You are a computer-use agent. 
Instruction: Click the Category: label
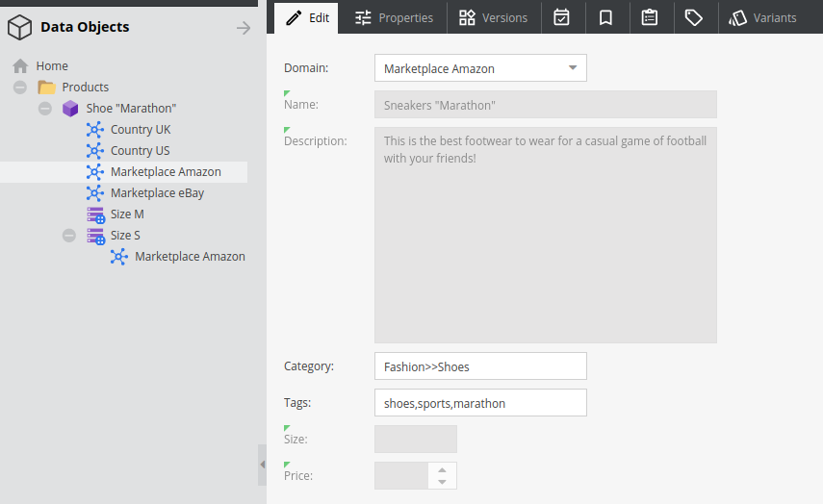click(x=309, y=366)
